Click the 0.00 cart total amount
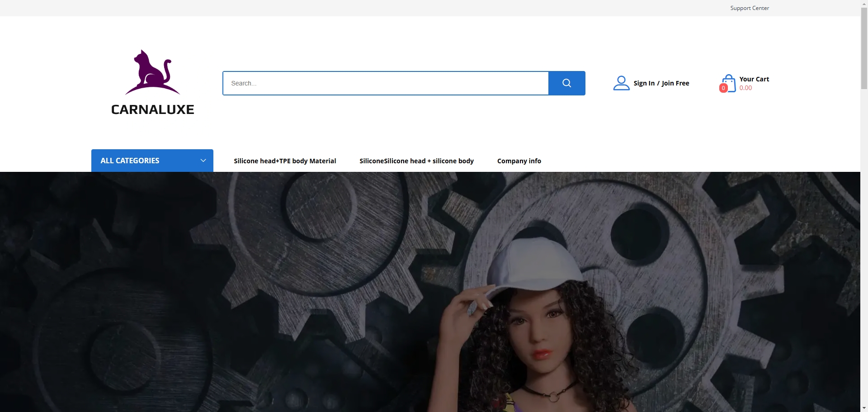This screenshot has height=412, width=868. [x=745, y=88]
